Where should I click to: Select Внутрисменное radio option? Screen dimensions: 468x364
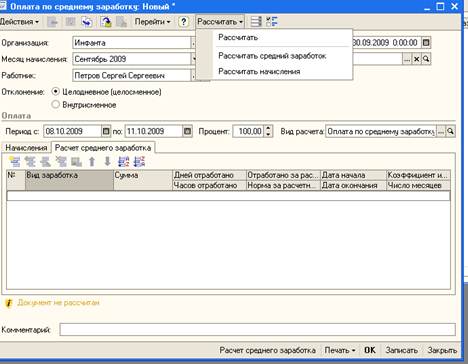56,105
